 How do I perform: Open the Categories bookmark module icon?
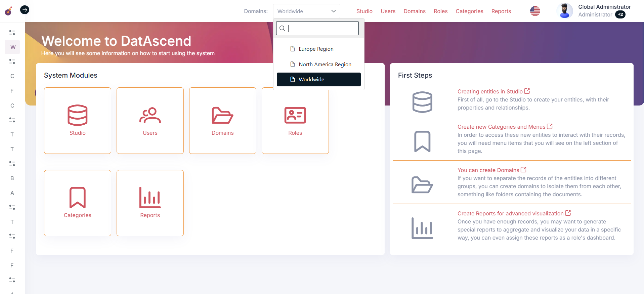click(x=78, y=198)
